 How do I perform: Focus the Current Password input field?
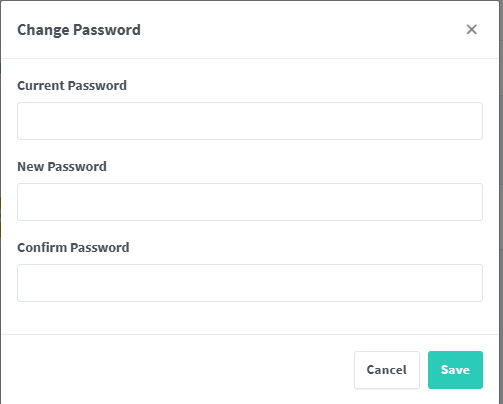tap(250, 121)
